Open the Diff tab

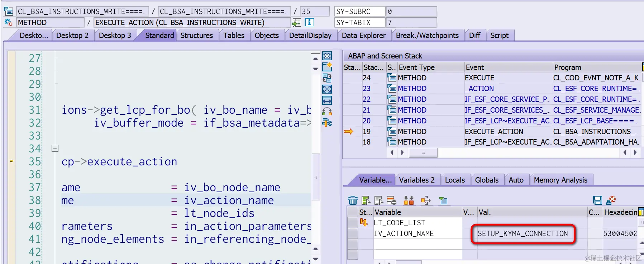click(x=474, y=36)
